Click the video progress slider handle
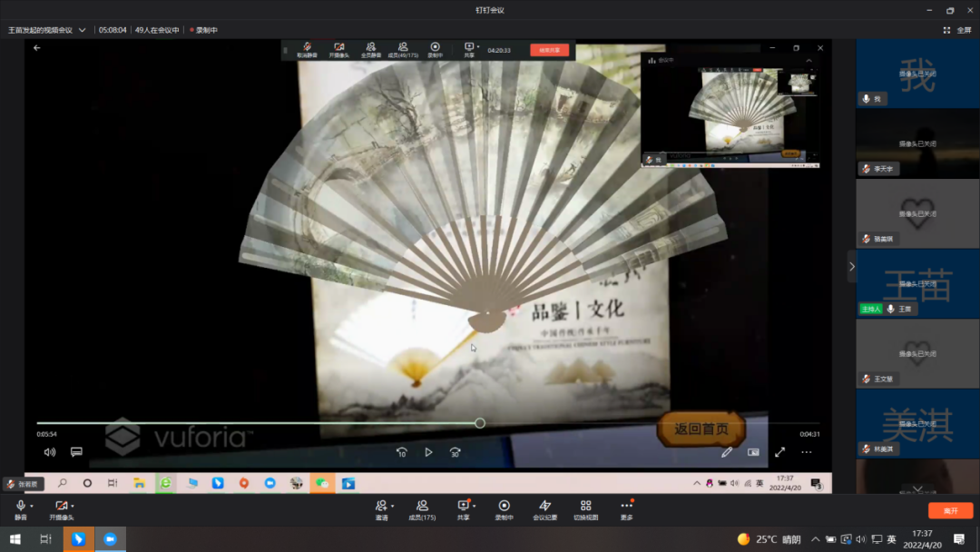Screen dimensions: 980x552 [x=480, y=423]
